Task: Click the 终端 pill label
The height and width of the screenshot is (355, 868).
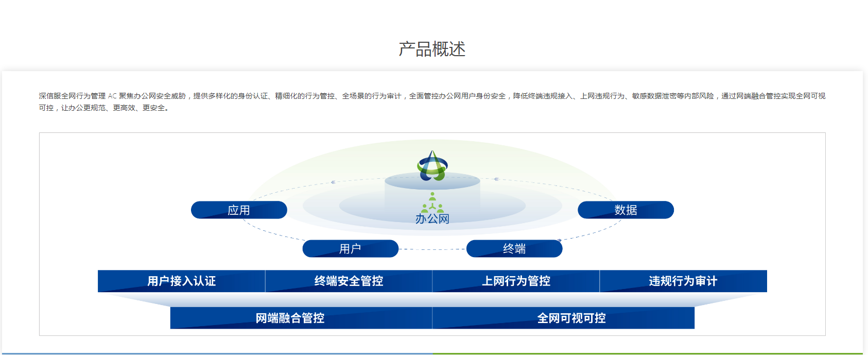Action: pos(514,249)
